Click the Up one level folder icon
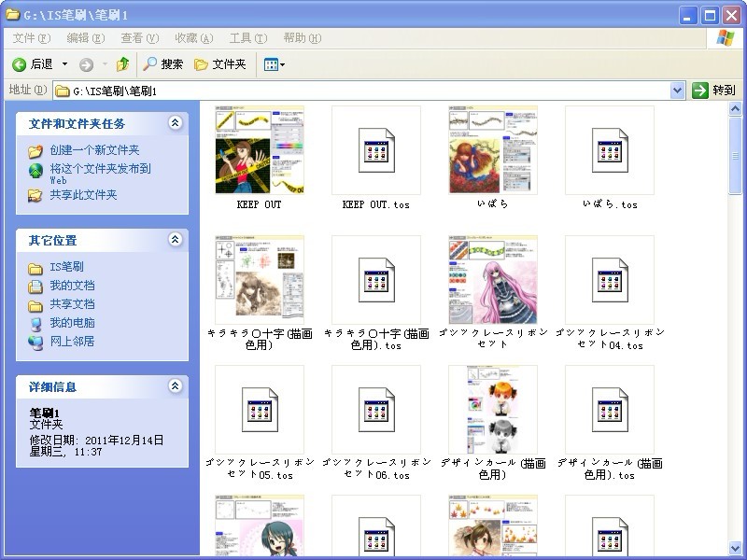747x560 pixels. pos(122,64)
